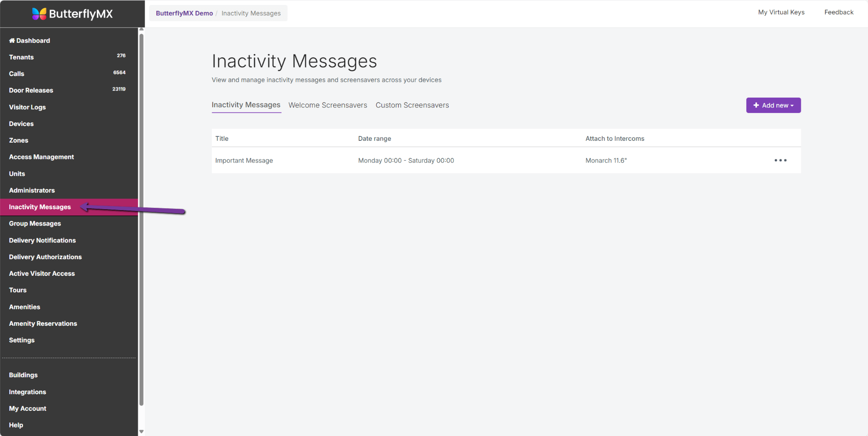Open the Devices page from the sidebar

coord(21,124)
